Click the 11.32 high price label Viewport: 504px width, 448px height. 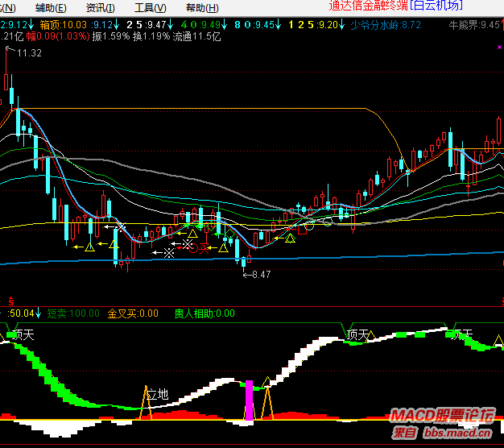[29, 53]
